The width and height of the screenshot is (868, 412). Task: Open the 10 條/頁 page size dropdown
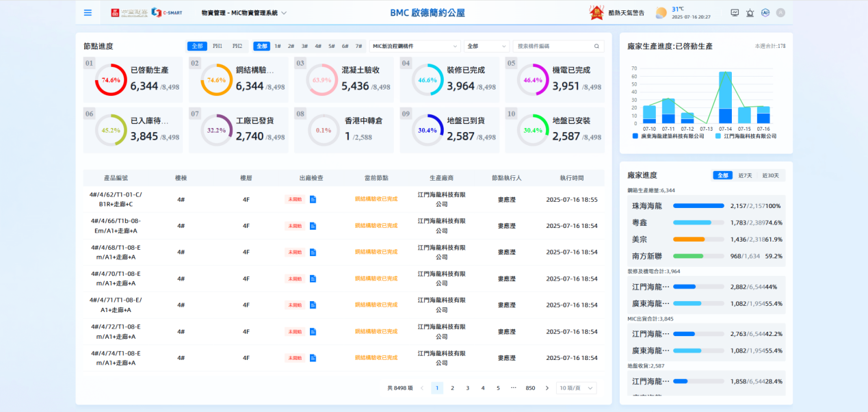point(576,388)
